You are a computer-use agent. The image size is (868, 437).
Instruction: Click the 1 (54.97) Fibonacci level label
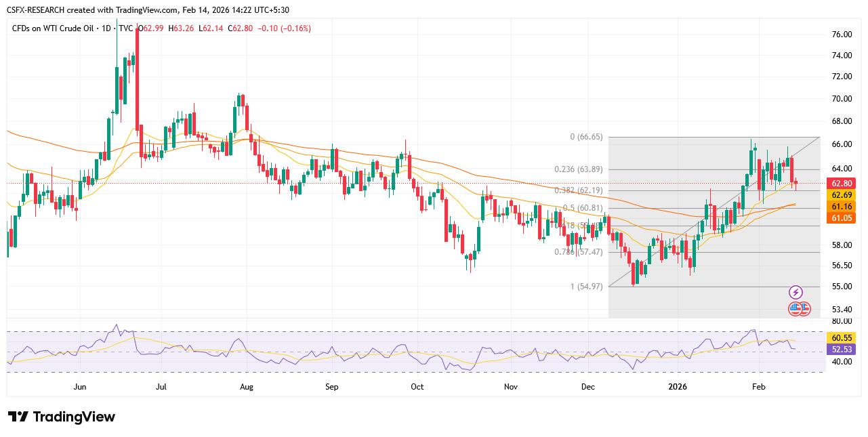tap(586, 287)
